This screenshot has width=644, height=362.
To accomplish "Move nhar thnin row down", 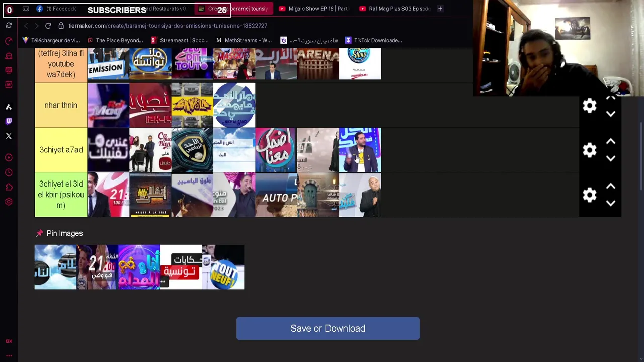I will (x=611, y=114).
